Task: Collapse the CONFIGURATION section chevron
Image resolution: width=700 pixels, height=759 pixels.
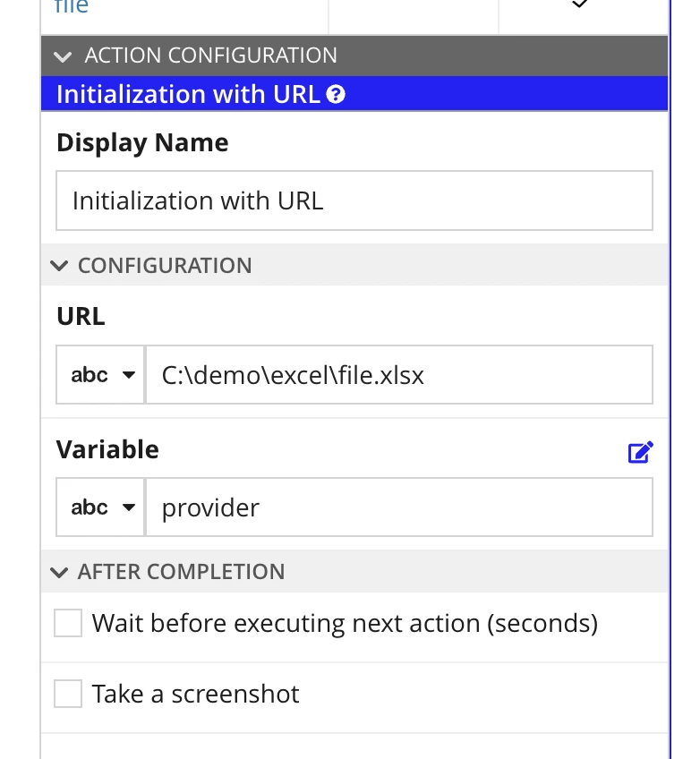Action: pos(59,266)
